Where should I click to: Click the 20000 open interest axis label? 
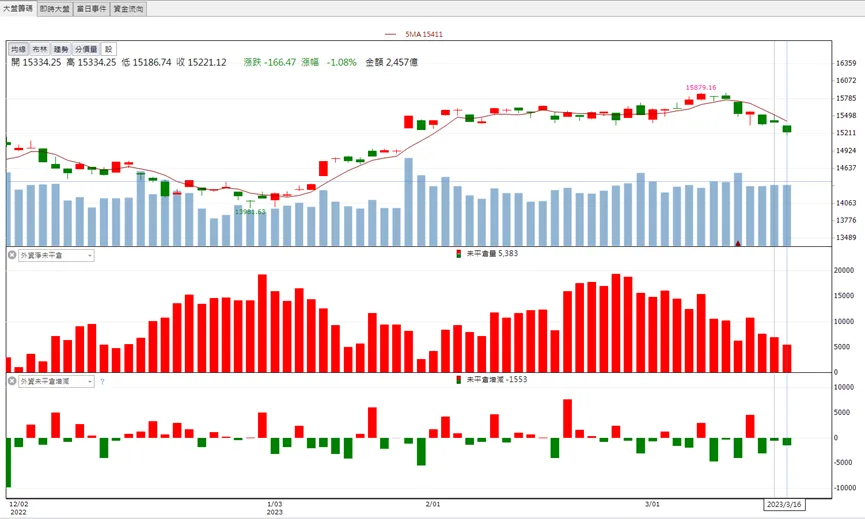point(844,270)
